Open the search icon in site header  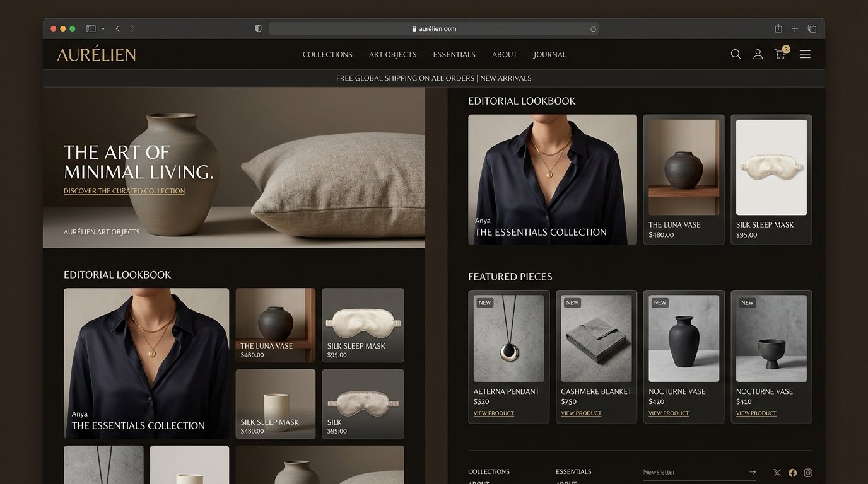coord(736,54)
